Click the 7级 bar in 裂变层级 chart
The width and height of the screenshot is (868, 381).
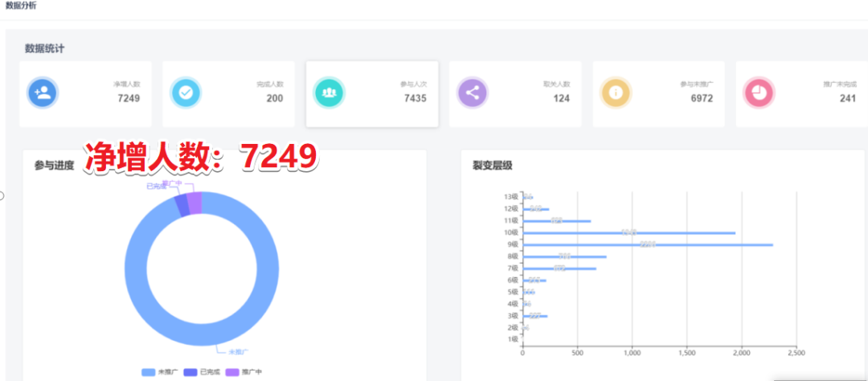[559, 268]
